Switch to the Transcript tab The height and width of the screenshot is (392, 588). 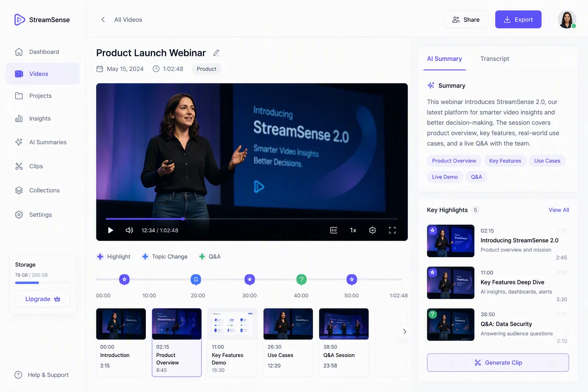pos(495,59)
